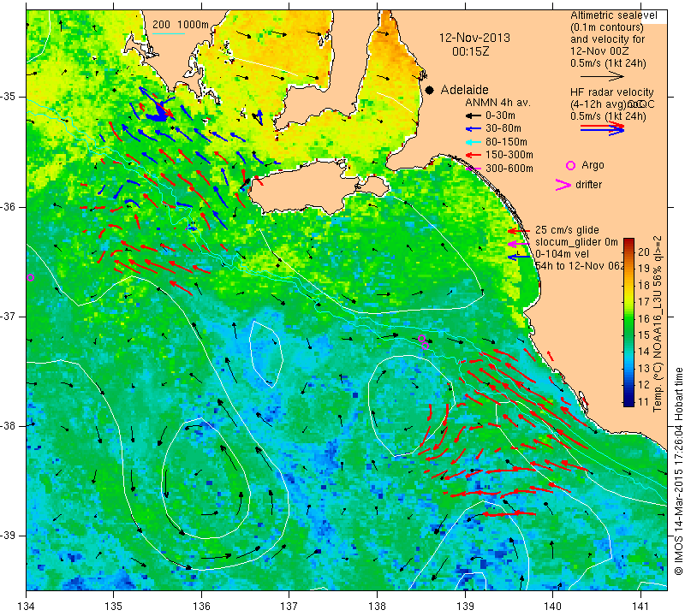
Task: Click the 13 value on temperature scale
Action: (x=644, y=369)
